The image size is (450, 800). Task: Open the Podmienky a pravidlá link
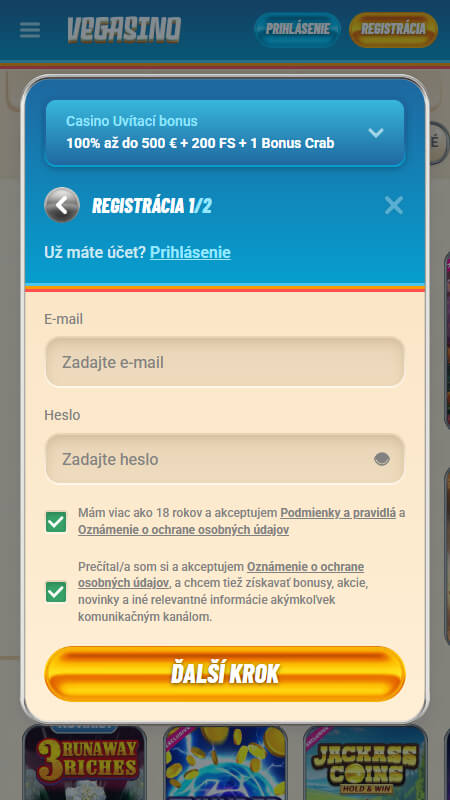click(x=338, y=513)
